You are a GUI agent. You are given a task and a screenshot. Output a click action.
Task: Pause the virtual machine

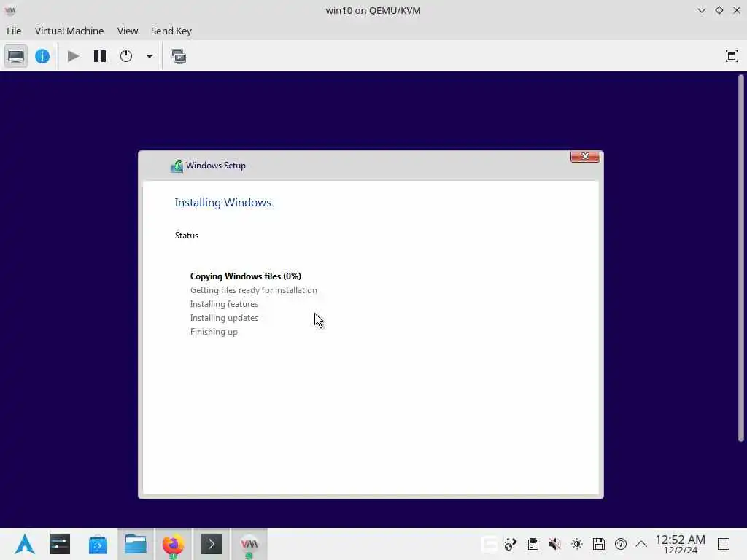click(99, 56)
